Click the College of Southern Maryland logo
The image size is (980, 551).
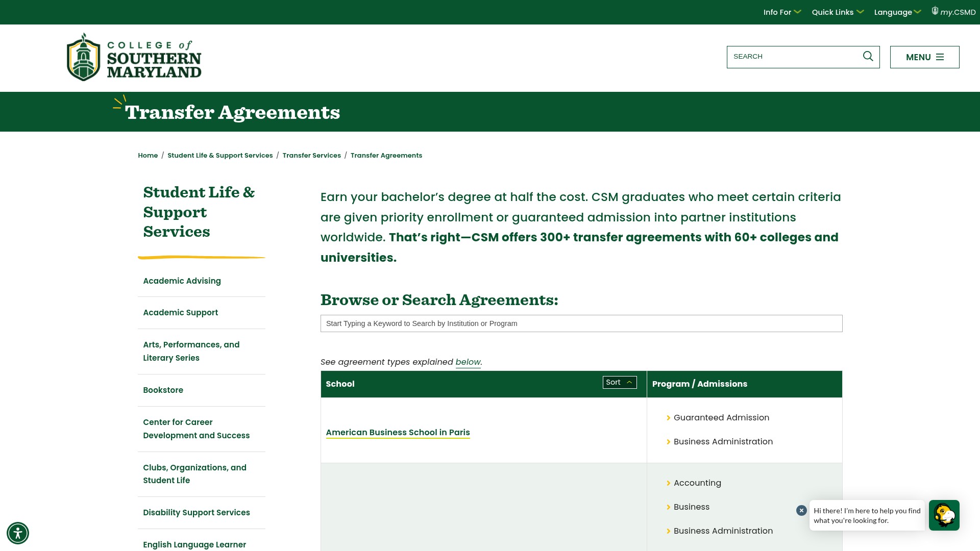coord(134,57)
